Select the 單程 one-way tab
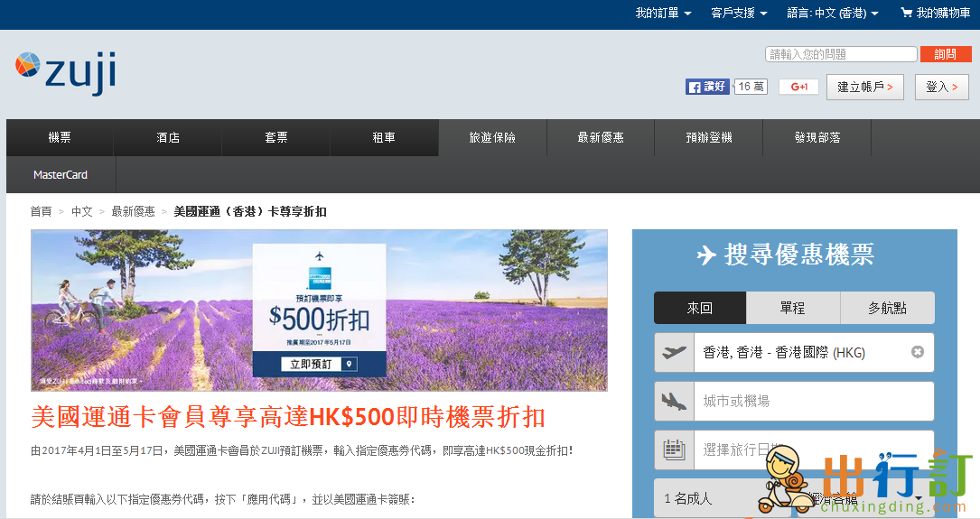 [792, 308]
